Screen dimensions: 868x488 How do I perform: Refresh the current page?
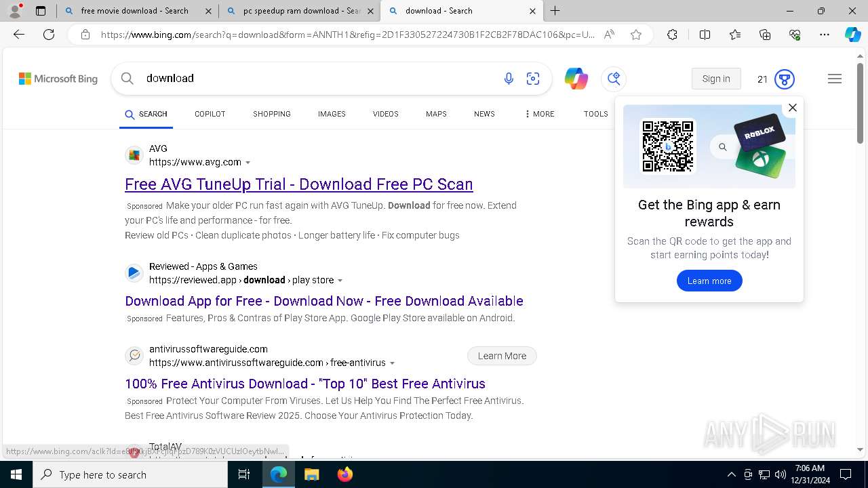[x=49, y=35]
